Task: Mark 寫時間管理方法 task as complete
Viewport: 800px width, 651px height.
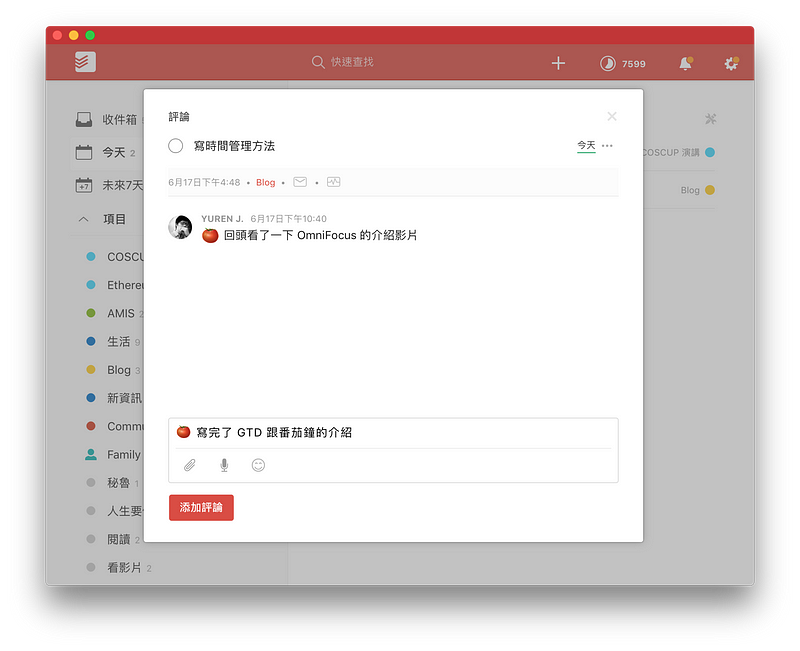Action: point(176,146)
